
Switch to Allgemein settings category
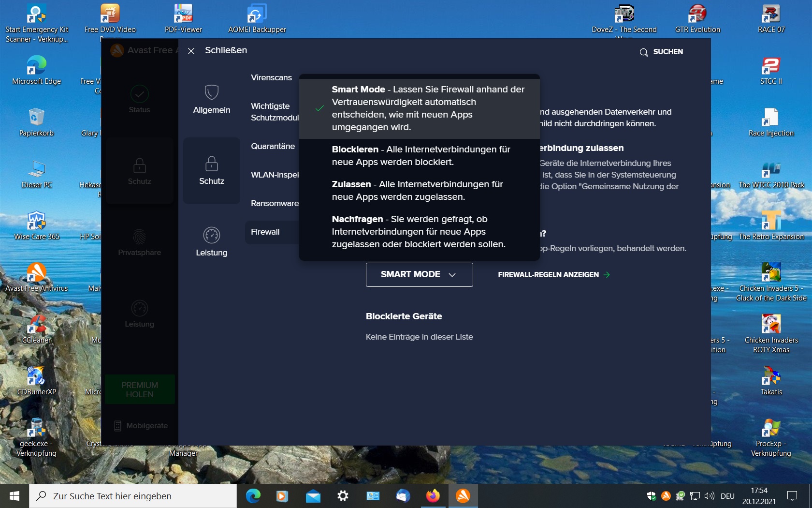[x=212, y=99]
